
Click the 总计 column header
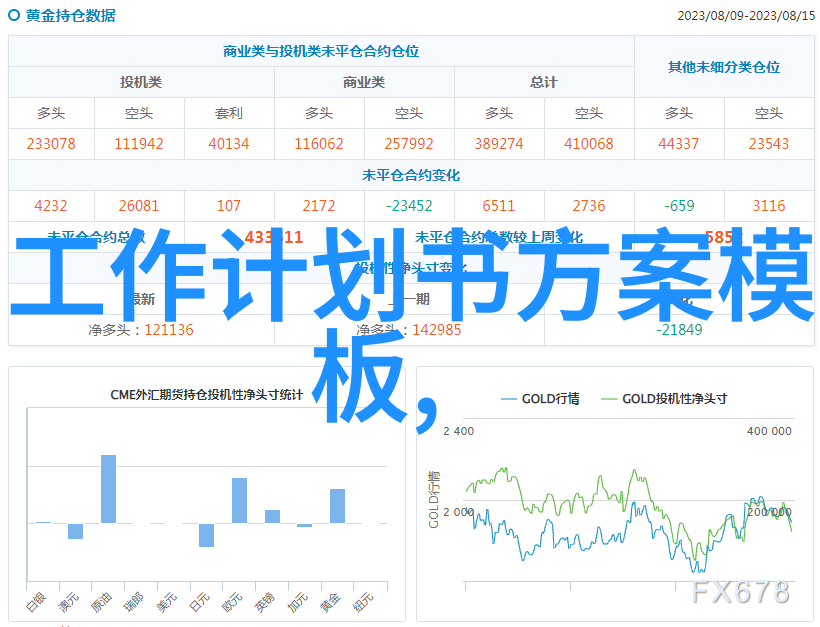tap(543, 82)
